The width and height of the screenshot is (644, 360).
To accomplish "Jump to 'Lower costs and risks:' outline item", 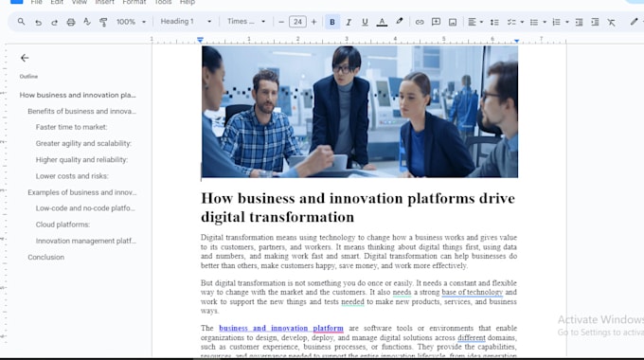I will [x=72, y=176].
